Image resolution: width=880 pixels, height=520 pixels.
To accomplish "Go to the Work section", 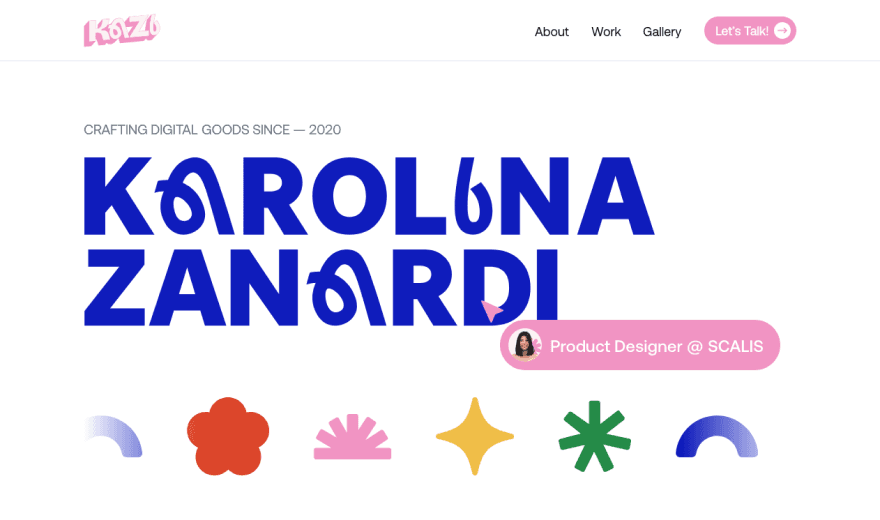I will coord(606,31).
